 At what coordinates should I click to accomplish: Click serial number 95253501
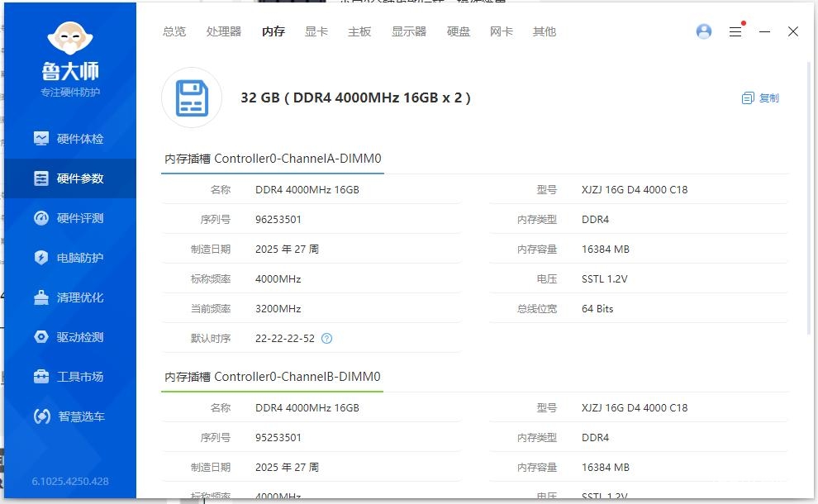tap(278, 438)
